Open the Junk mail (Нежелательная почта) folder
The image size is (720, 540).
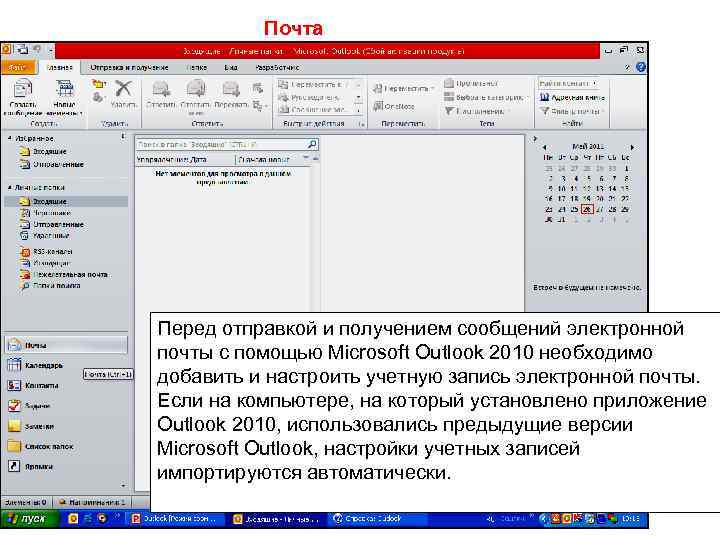coord(64,275)
